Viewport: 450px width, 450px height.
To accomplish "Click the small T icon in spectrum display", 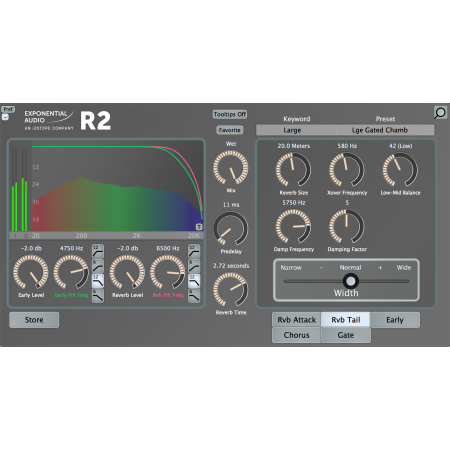I will 199,227.
